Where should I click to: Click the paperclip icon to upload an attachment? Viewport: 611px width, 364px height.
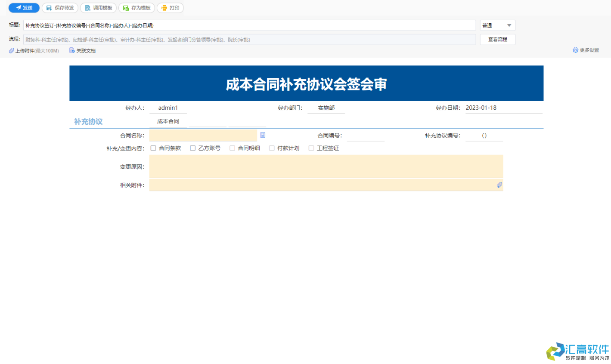point(11,50)
